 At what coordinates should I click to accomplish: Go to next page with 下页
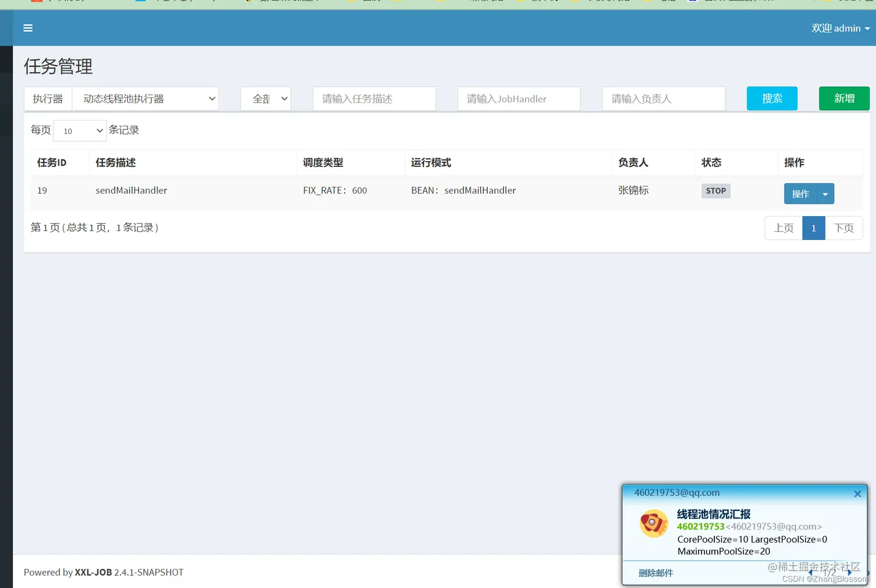pyautogui.click(x=844, y=228)
